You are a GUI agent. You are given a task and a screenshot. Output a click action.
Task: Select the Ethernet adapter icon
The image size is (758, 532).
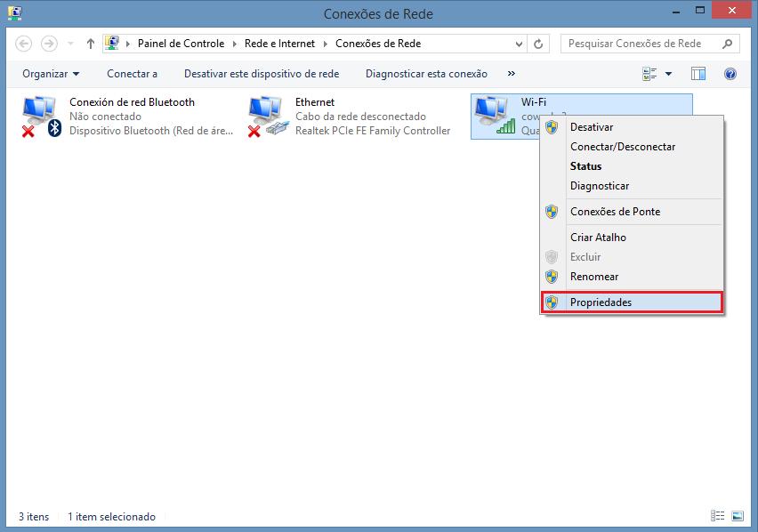coord(268,117)
